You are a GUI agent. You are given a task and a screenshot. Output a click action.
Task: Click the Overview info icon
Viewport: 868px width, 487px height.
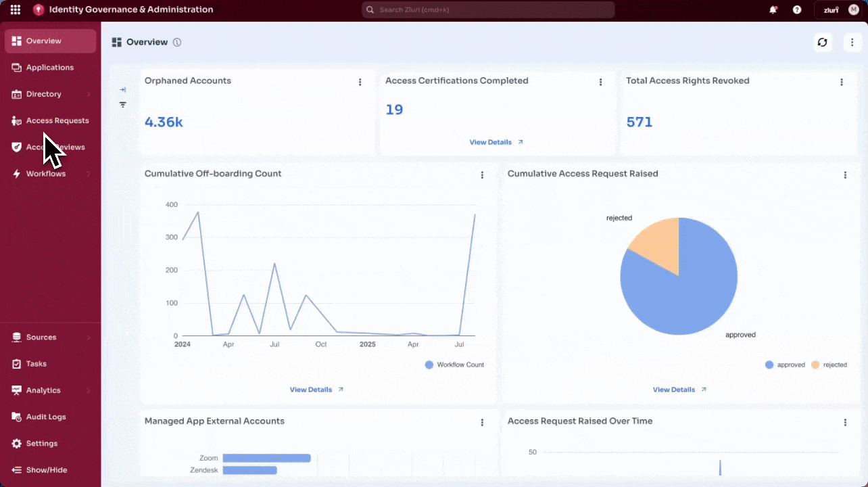(177, 42)
